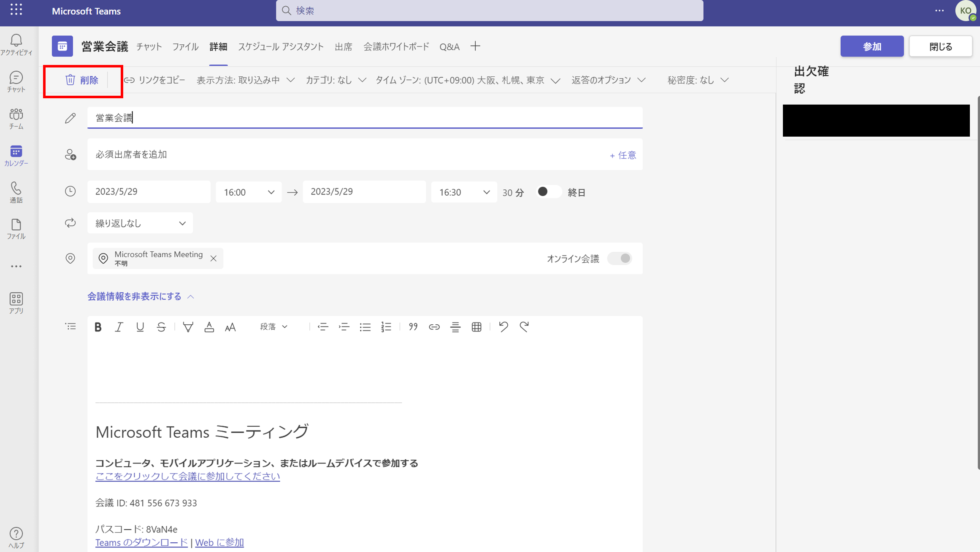Switch to the チャット tab
980x552 pixels.
(x=149, y=46)
